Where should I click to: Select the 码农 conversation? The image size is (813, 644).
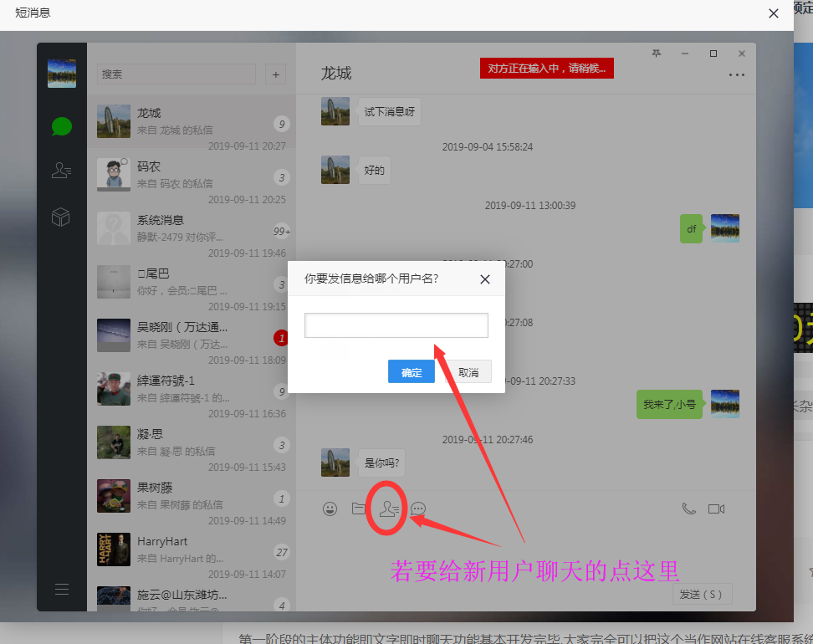pos(191,176)
